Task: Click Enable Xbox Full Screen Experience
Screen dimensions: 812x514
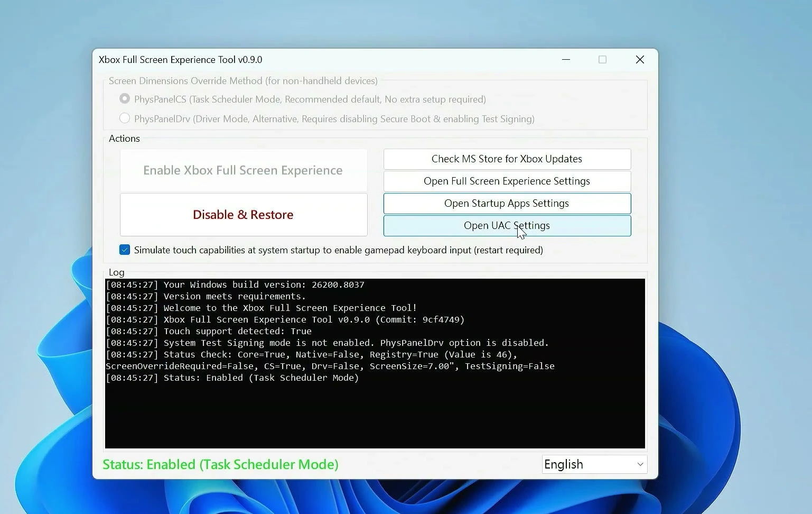Action: point(244,170)
